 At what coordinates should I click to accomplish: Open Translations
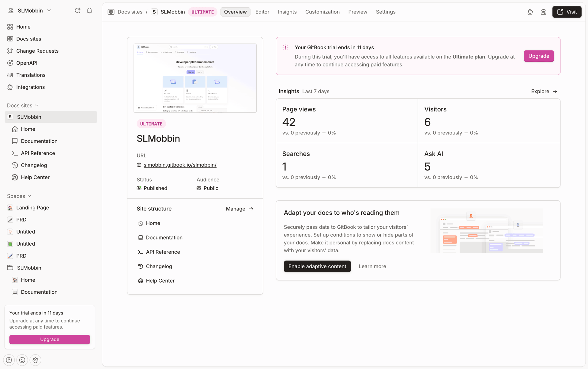51,75
